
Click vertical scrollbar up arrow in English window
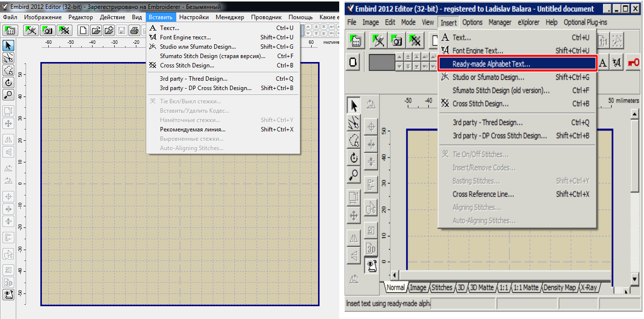click(x=636, y=114)
